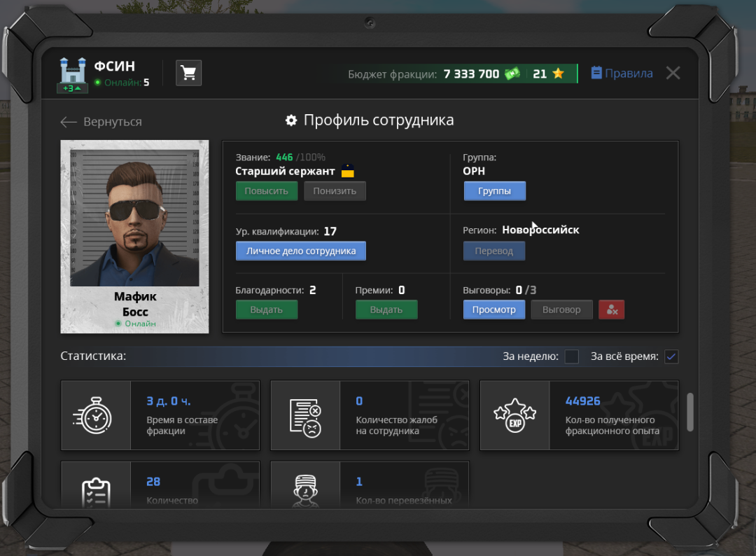Click the employee mugshot photo
Image resolution: width=756 pixels, height=556 pixels.
134,217
